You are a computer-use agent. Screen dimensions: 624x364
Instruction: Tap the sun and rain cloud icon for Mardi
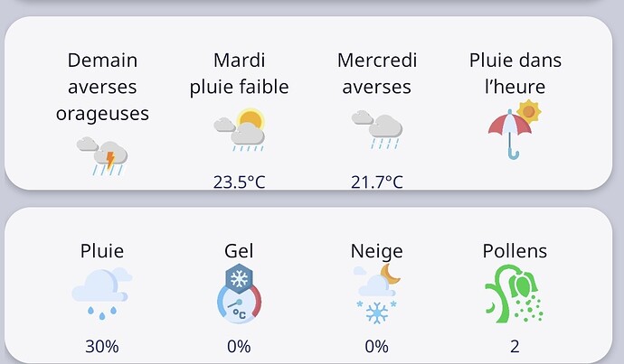pyautogui.click(x=239, y=129)
